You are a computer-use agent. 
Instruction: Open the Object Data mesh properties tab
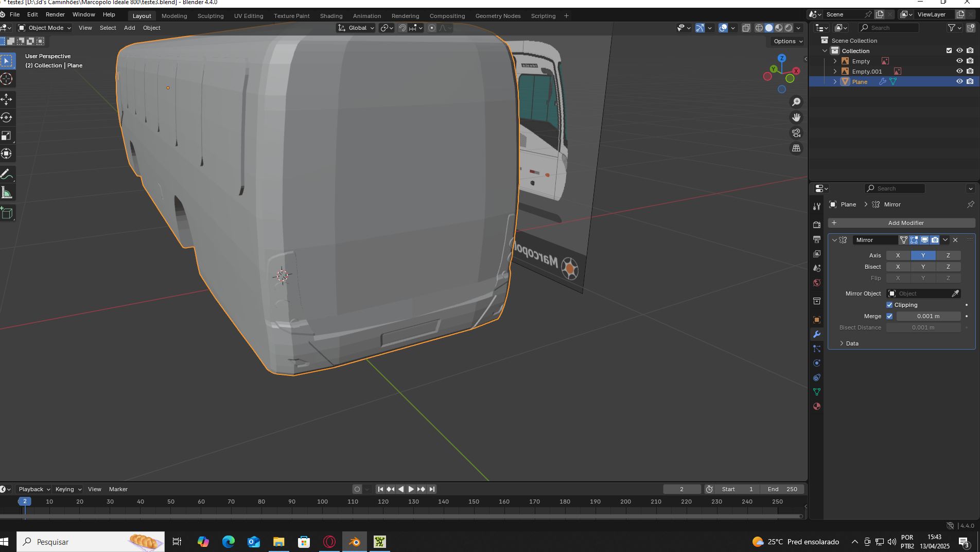817,392
